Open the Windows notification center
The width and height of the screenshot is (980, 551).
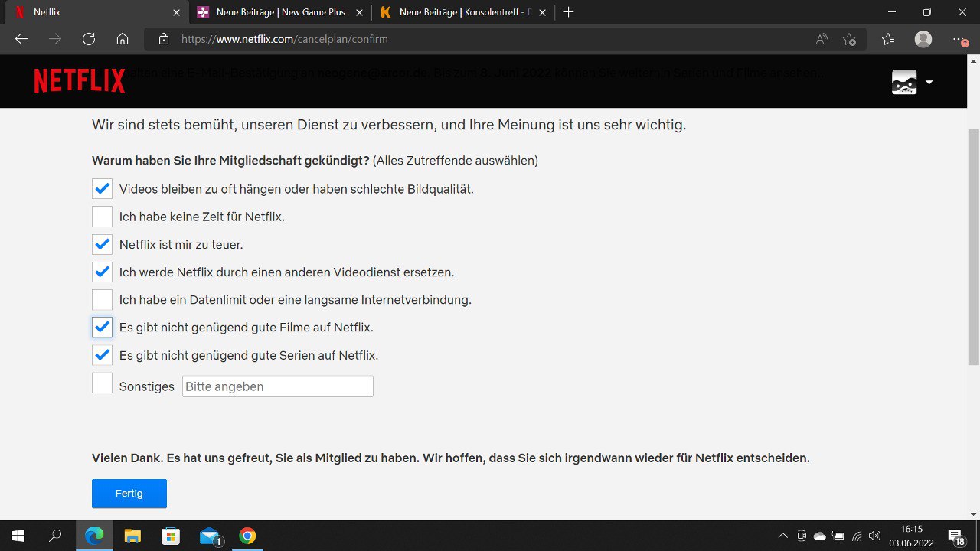[956, 536]
